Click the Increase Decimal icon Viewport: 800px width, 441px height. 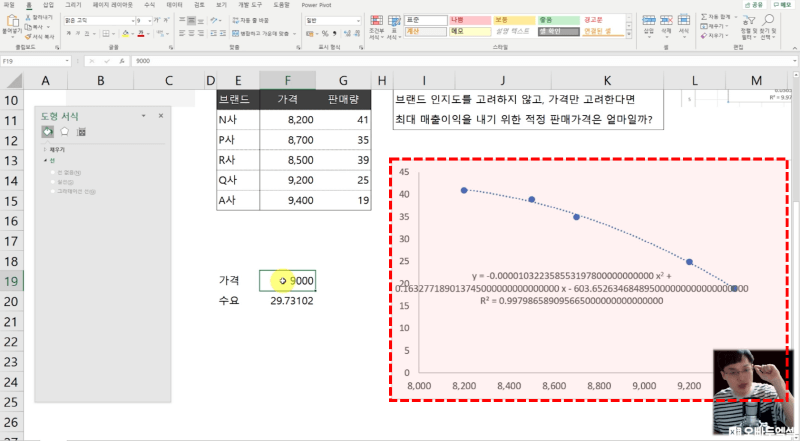click(x=347, y=34)
